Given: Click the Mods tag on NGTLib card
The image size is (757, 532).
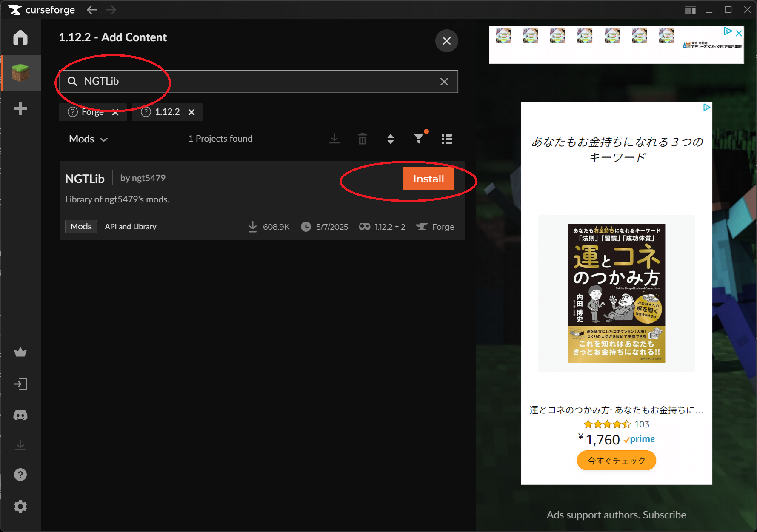Looking at the screenshot, I should coord(81,227).
